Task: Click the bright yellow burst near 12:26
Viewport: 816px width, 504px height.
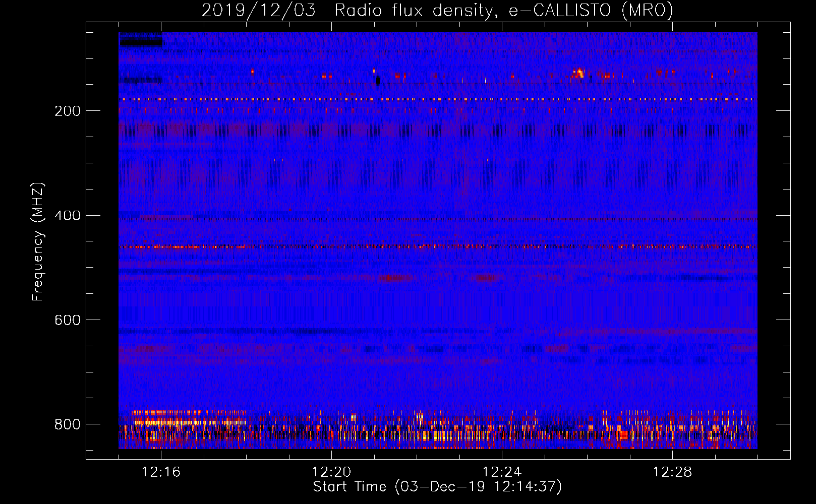Action: 579,73
